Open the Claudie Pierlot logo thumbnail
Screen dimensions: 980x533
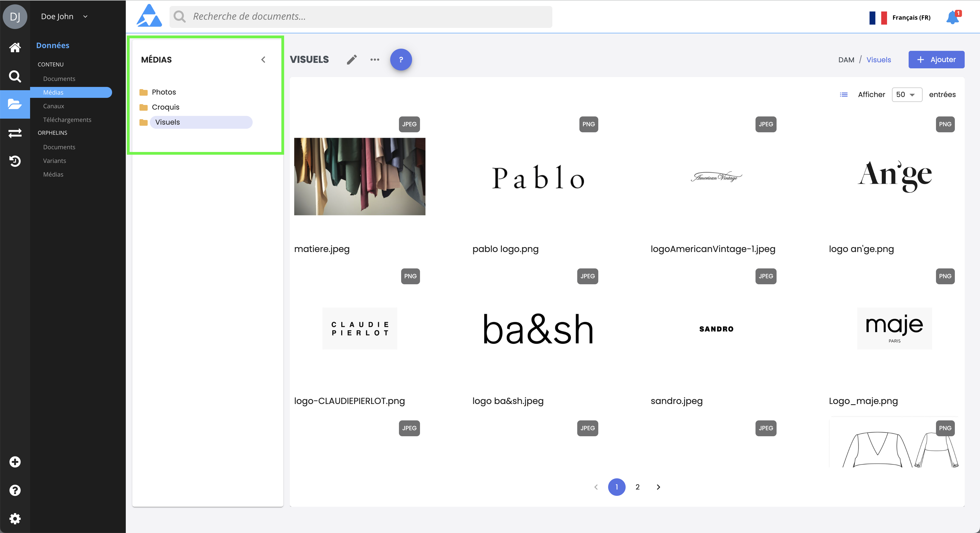point(360,329)
